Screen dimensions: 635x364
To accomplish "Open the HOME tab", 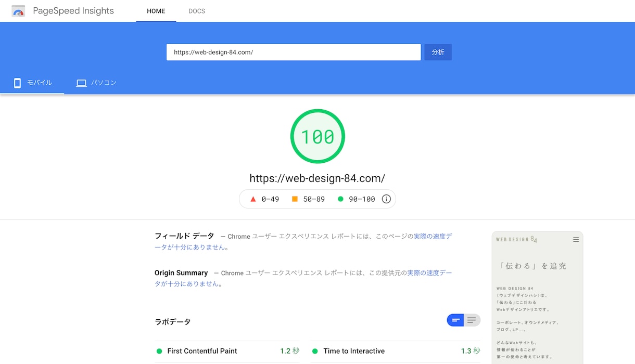I will (x=156, y=11).
